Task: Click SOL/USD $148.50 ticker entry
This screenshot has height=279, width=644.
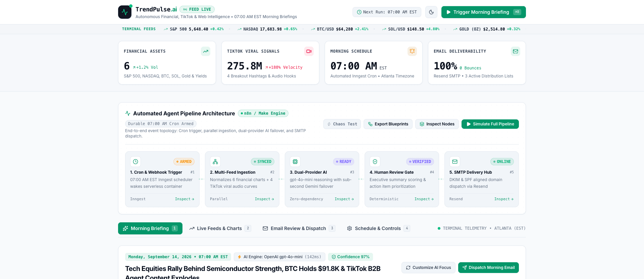Action: (411, 29)
